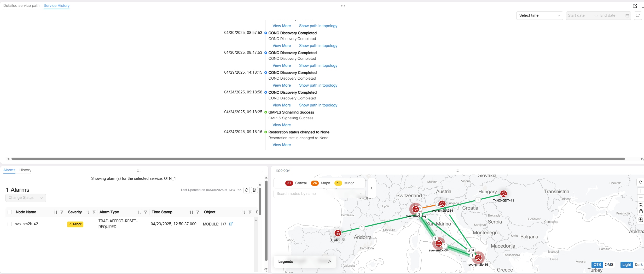The image size is (644, 274).
Task: Export the alarms table to file
Action: pos(254,190)
